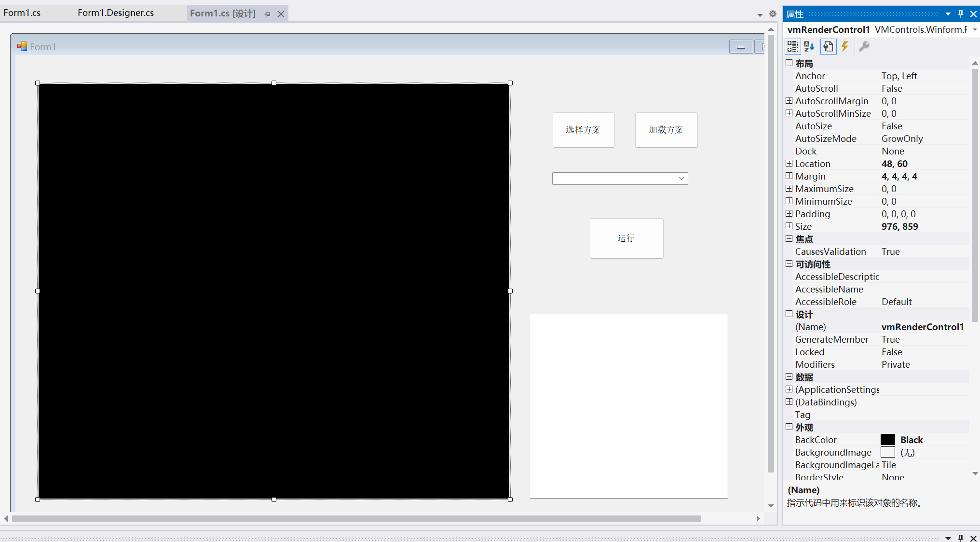980x542 pixels.
Task: Expand the Location property
Action: coord(789,164)
